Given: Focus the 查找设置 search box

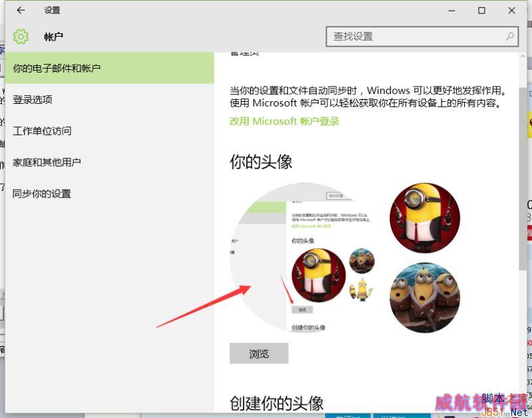Looking at the screenshot, I should (x=422, y=37).
